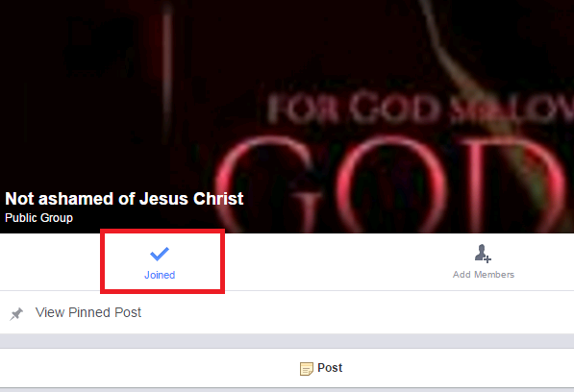Click the blue Joined checkmark icon
574x392 pixels.
pyautogui.click(x=160, y=254)
